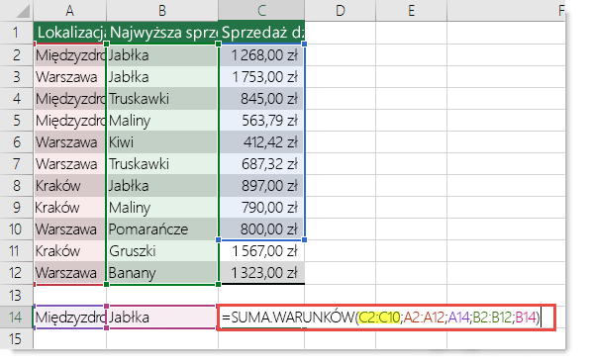Click the 1 323,00 zł cell
The width and height of the screenshot is (592, 364).
(261, 273)
